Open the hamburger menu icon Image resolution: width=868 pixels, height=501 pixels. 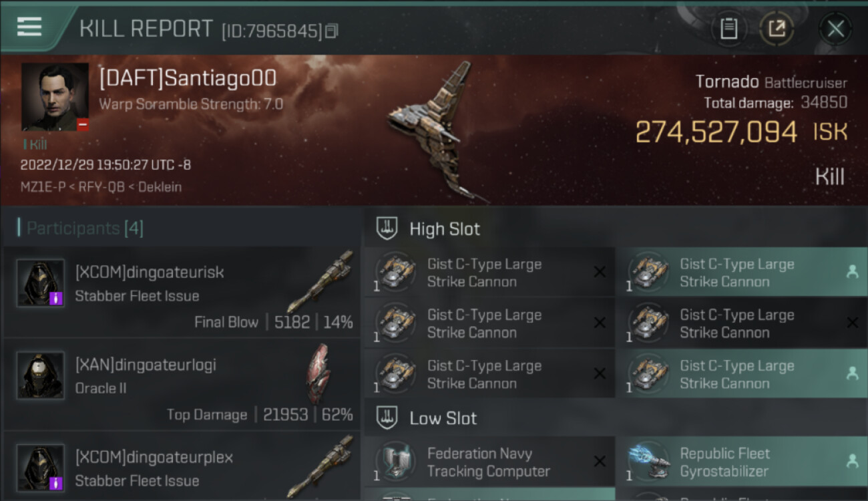tap(29, 27)
